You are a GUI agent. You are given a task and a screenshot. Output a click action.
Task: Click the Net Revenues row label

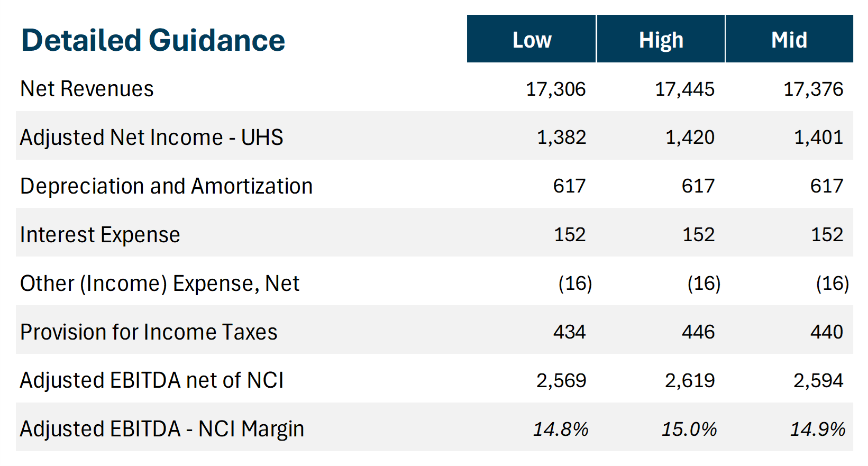coord(87,89)
